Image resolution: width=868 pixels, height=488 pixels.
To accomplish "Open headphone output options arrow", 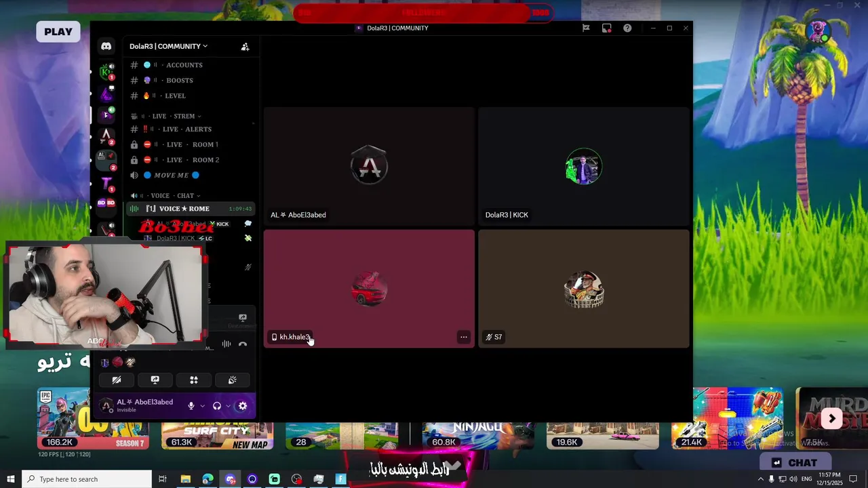I will pos(228,406).
